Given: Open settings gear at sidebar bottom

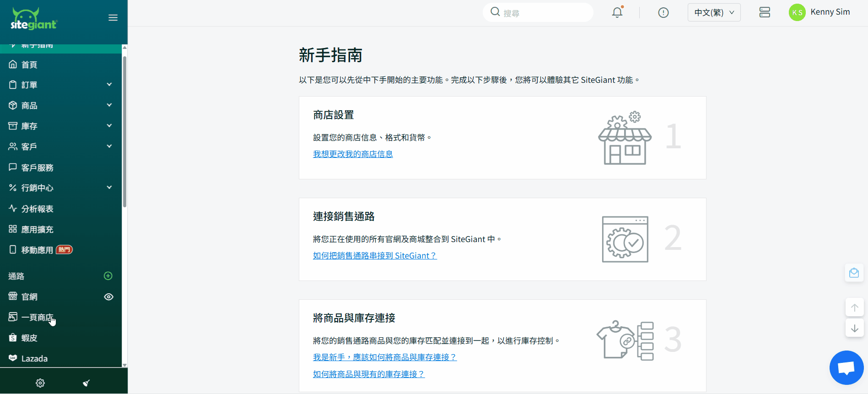Looking at the screenshot, I should click(x=40, y=383).
